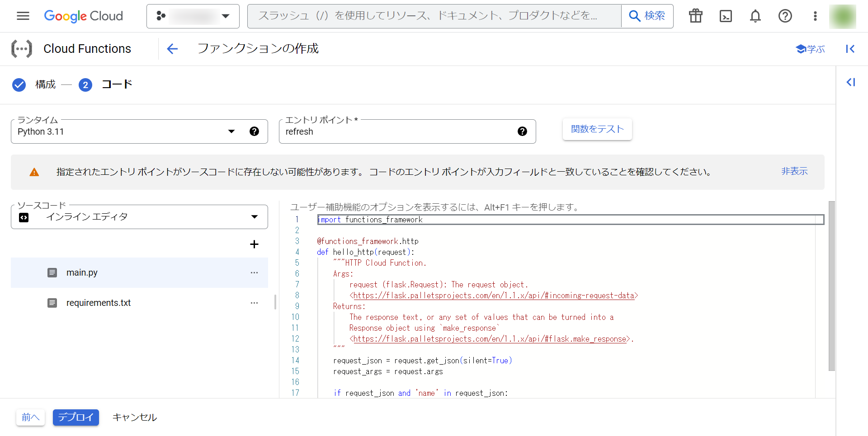Image resolution: width=868 pixels, height=436 pixels.
Task: Go back with the left arrow
Action: pos(172,49)
